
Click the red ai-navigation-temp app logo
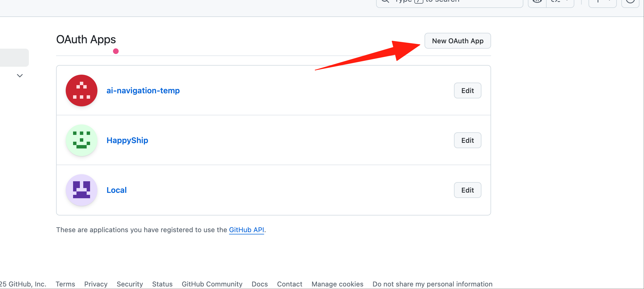click(81, 90)
